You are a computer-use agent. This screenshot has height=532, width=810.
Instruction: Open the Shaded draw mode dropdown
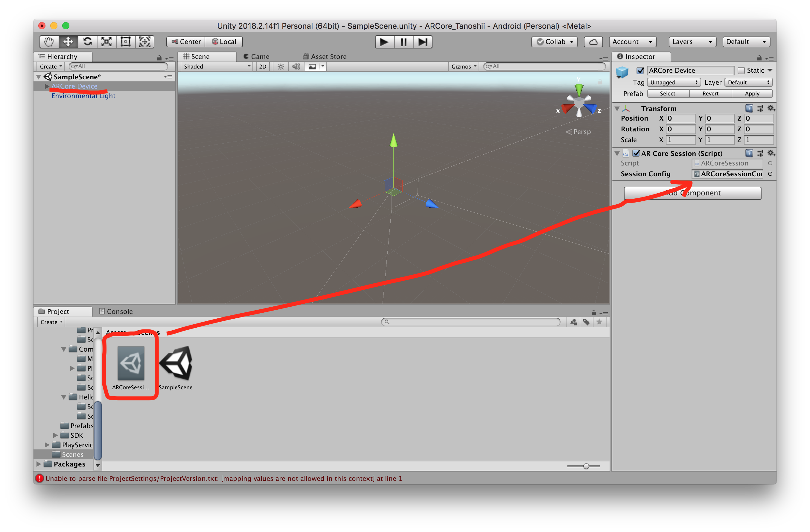(217, 66)
